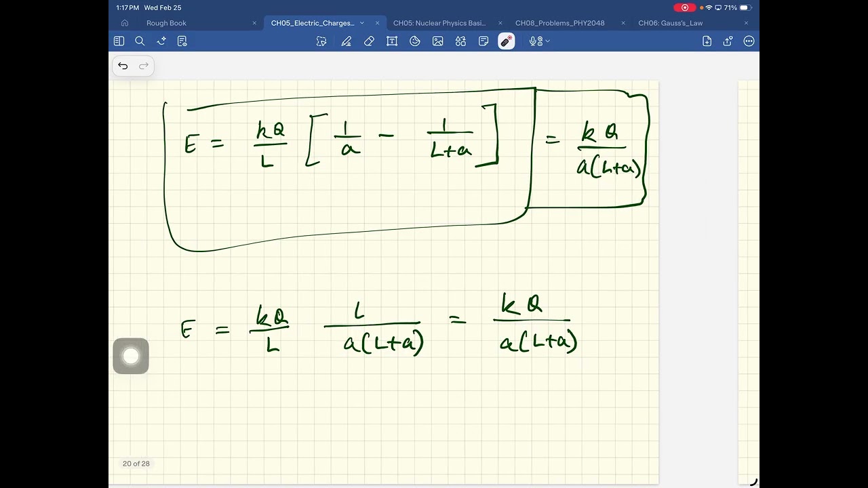The height and width of the screenshot is (488, 868).
Task: Open the AI writing assistant tool
Action: click(x=161, y=41)
